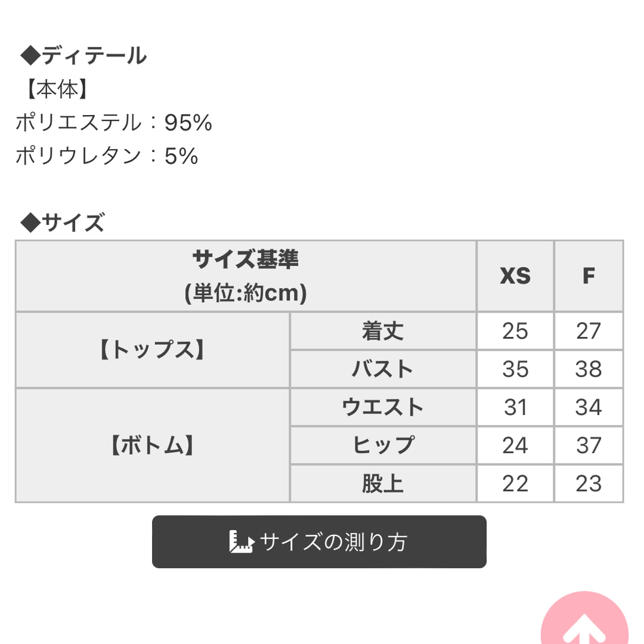The height and width of the screenshot is (644, 644).
Task: Click the ポリエステル：95% text line
Action: (x=114, y=122)
